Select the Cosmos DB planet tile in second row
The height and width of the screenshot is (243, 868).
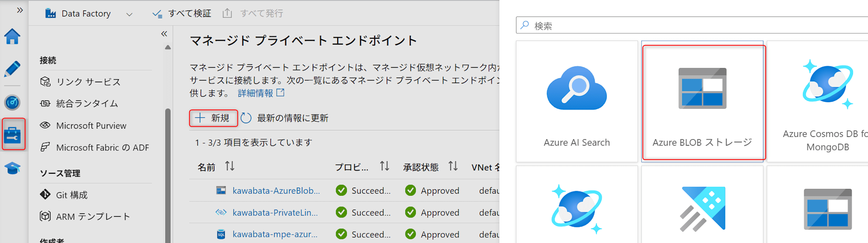click(x=577, y=204)
